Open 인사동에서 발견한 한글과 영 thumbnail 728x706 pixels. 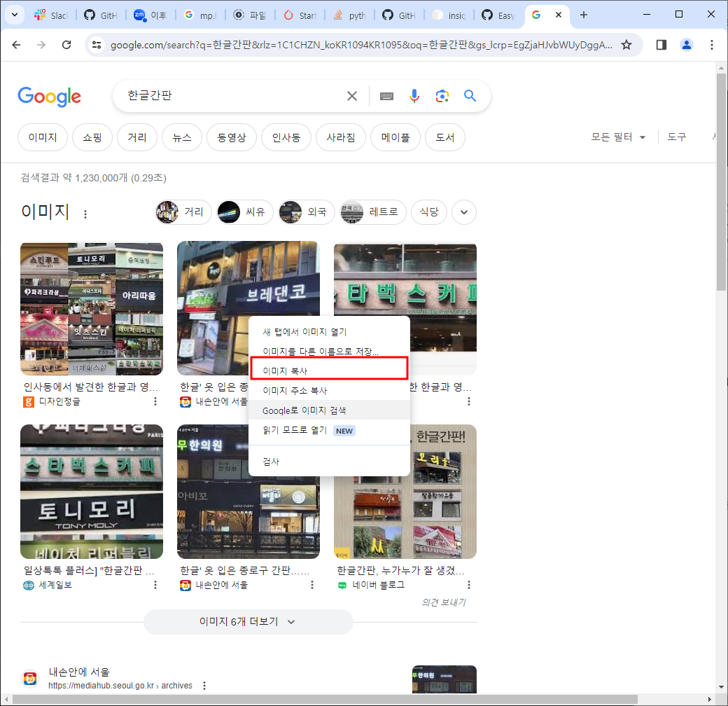click(92, 309)
